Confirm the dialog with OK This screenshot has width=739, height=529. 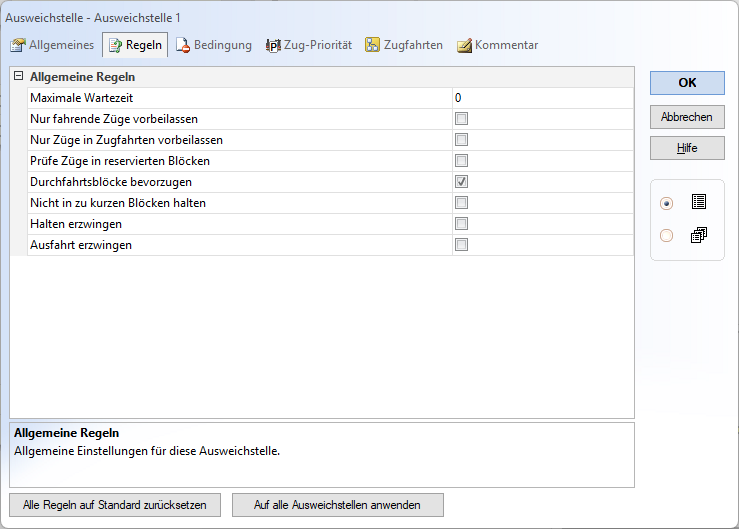click(687, 82)
